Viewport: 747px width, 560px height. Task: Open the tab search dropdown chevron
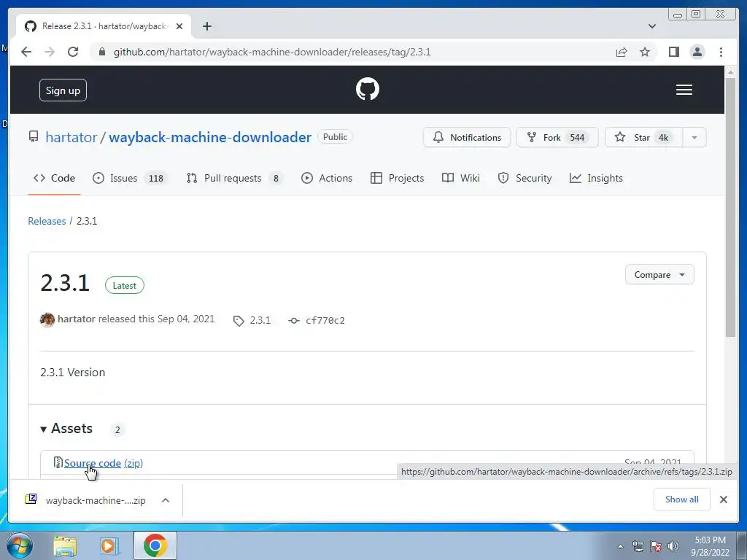pos(651,26)
